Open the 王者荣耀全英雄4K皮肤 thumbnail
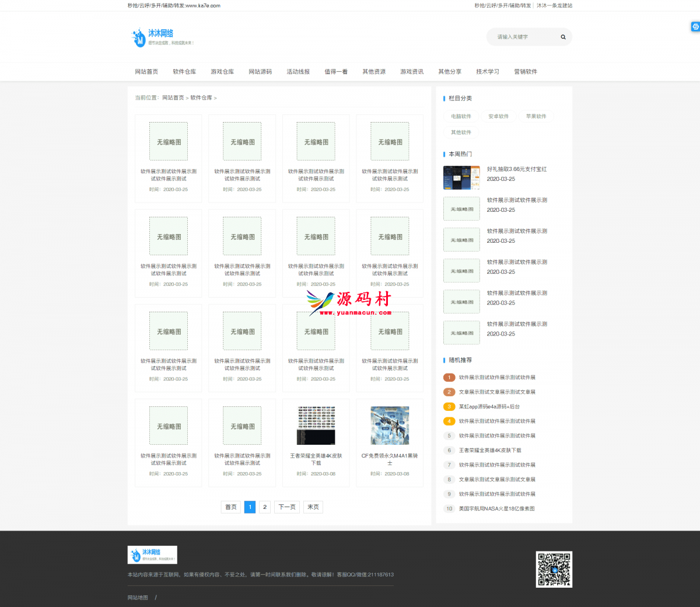 316,425
